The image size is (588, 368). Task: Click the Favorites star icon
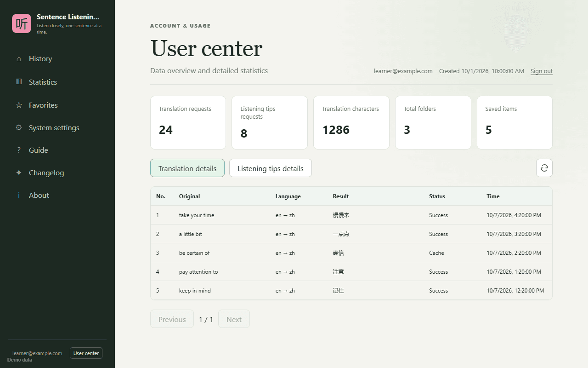tap(19, 105)
